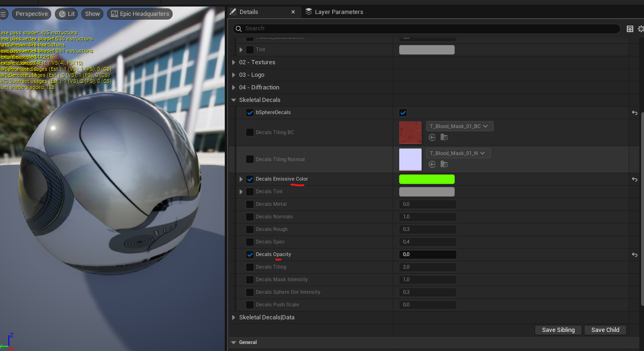Image resolution: width=644 pixels, height=351 pixels.
Task: Click the Layer Parameters tab icon
Action: tap(309, 12)
